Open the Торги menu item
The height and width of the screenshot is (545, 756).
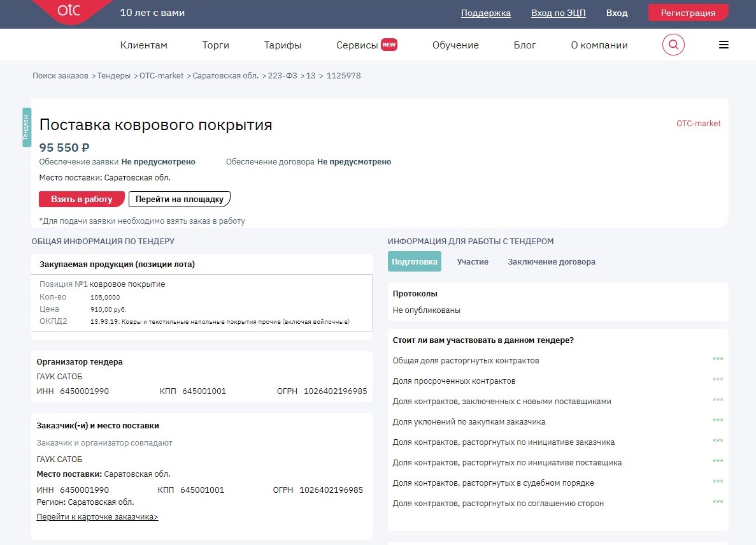(x=215, y=45)
